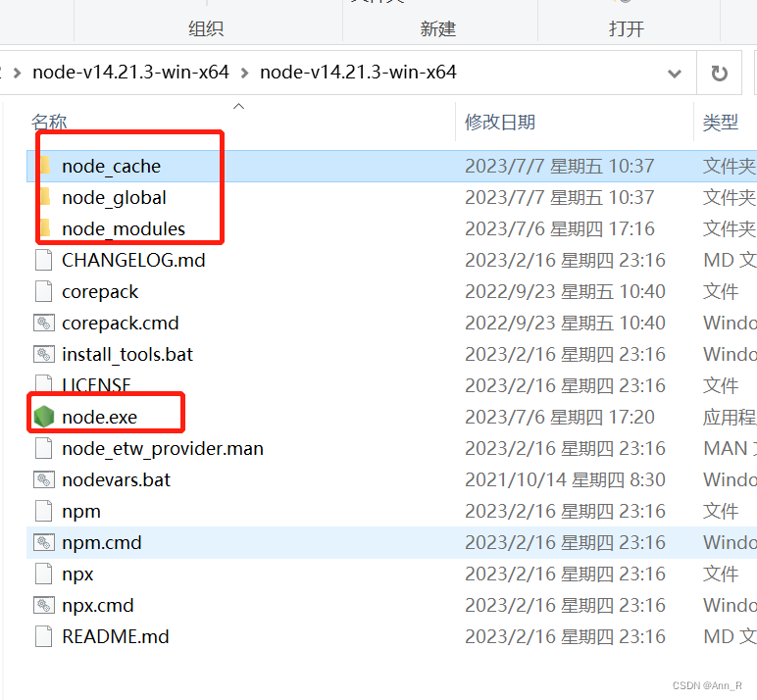Click the node_modules folder icon
The height and width of the screenshot is (700, 757).
pyautogui.click(x=45, y=228)
